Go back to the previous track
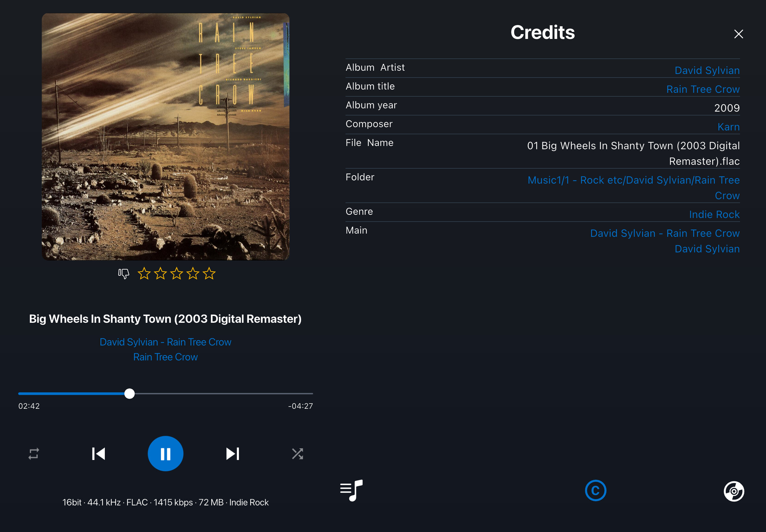This screenshot has height=532, width=766. (98, 454)
